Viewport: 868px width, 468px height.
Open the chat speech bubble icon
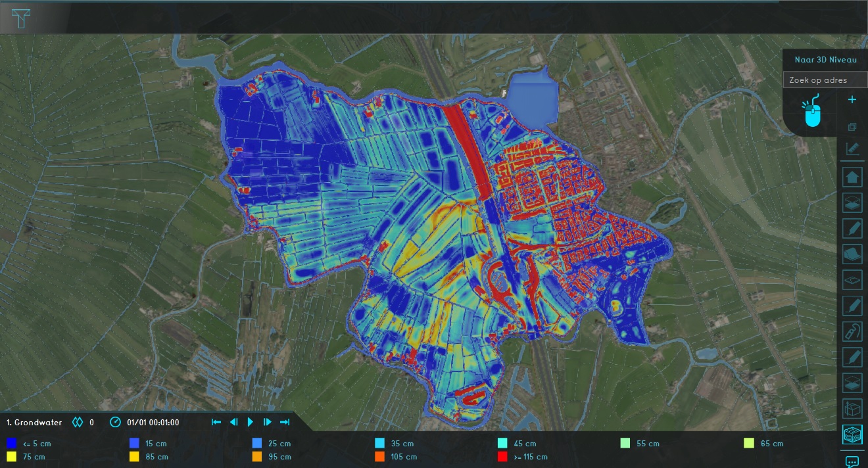[x=852, y=462]
